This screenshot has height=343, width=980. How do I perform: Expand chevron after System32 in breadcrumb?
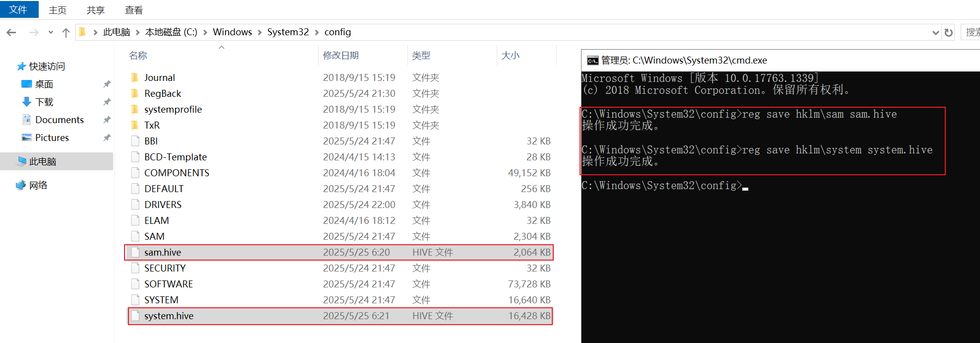point(317,32)
